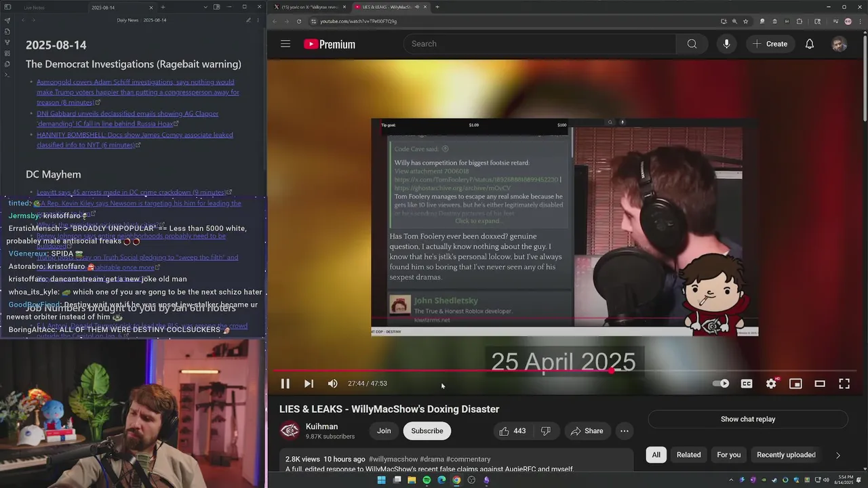Select the All filter chip
The width and height of the screenshot is (868, 488).
point(656,455)
